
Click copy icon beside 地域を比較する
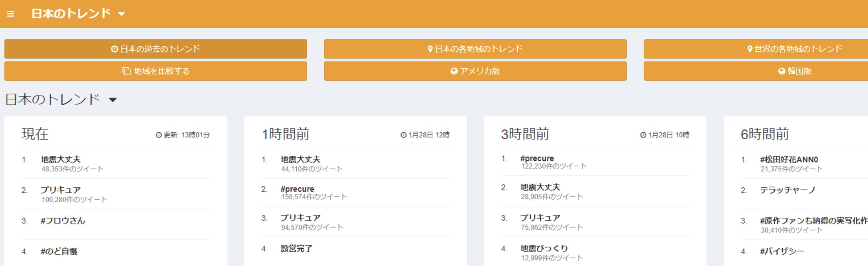(x=126, y=71)
